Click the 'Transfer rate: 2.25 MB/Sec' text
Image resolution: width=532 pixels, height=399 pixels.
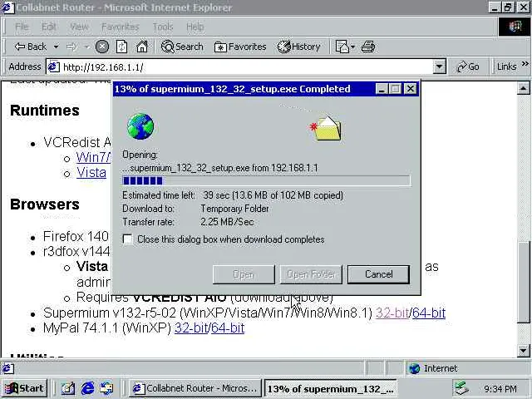click(188, 222)
